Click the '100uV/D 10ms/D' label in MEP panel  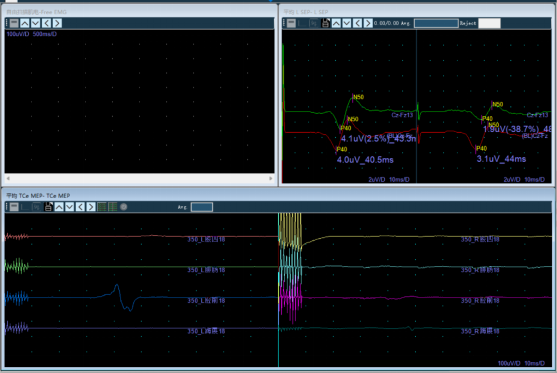521,363
